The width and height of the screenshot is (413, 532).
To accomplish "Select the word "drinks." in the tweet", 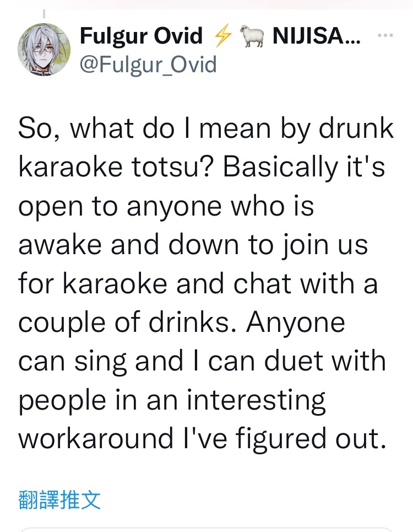I will click(x=192, y=321).
